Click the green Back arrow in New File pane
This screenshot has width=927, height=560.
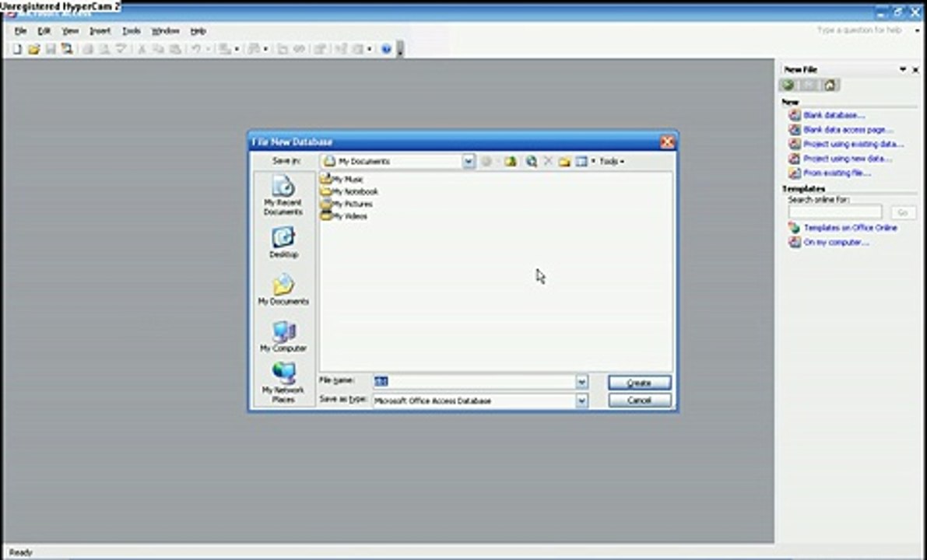point(788,85)
